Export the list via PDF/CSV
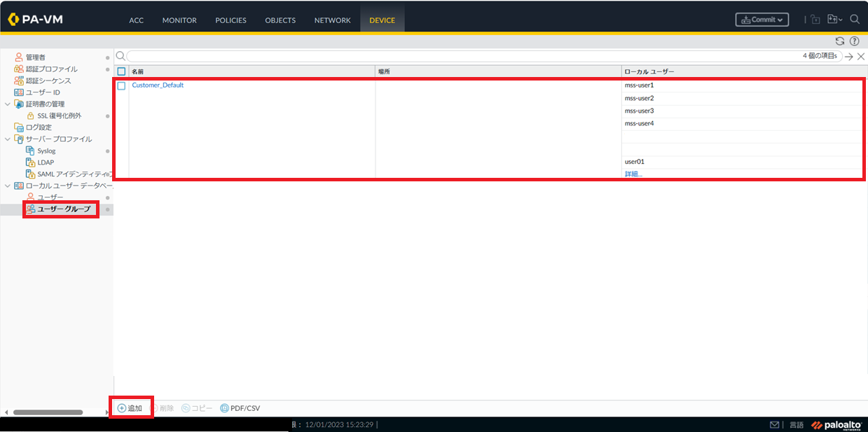 coord(240,408)
